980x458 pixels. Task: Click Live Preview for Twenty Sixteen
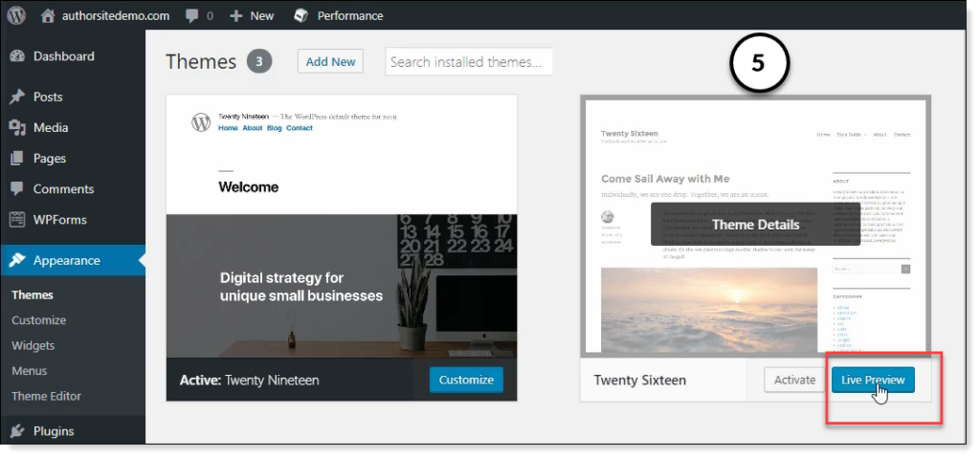873,380
